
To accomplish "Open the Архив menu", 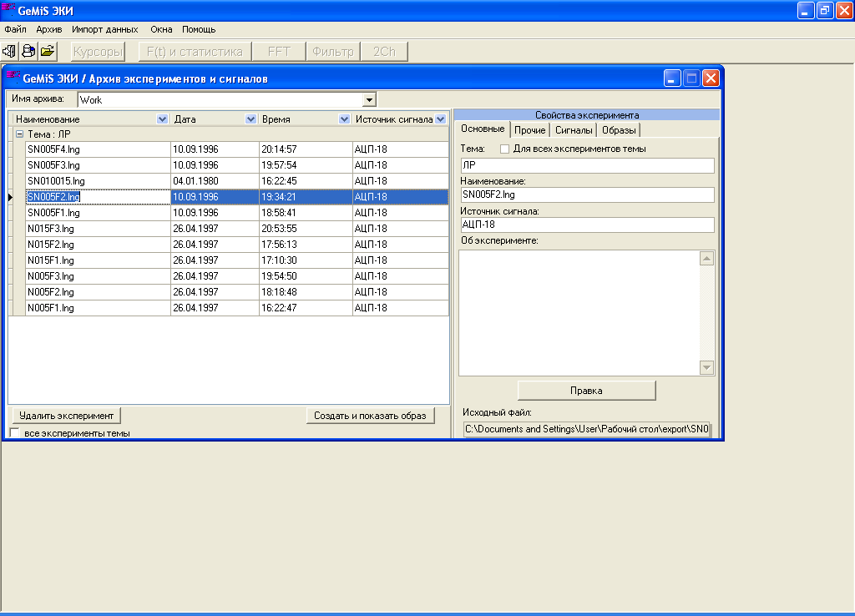I will click(49, 29).
